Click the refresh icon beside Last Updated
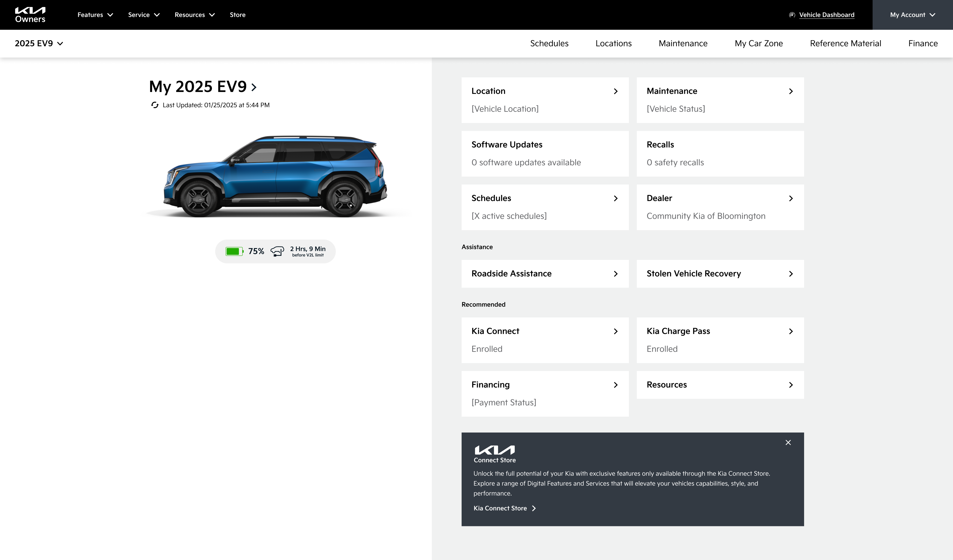Viewport: 953px width, 560px height. click(155, 105)
